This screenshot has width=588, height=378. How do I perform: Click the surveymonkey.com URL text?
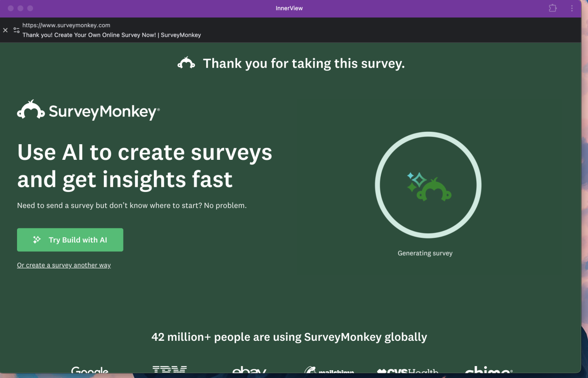[x=66, y=25]
